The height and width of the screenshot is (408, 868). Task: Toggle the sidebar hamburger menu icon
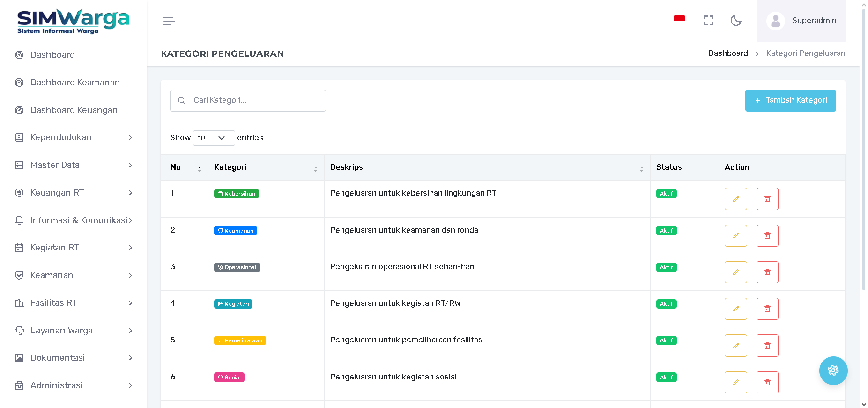coord(169,21)
